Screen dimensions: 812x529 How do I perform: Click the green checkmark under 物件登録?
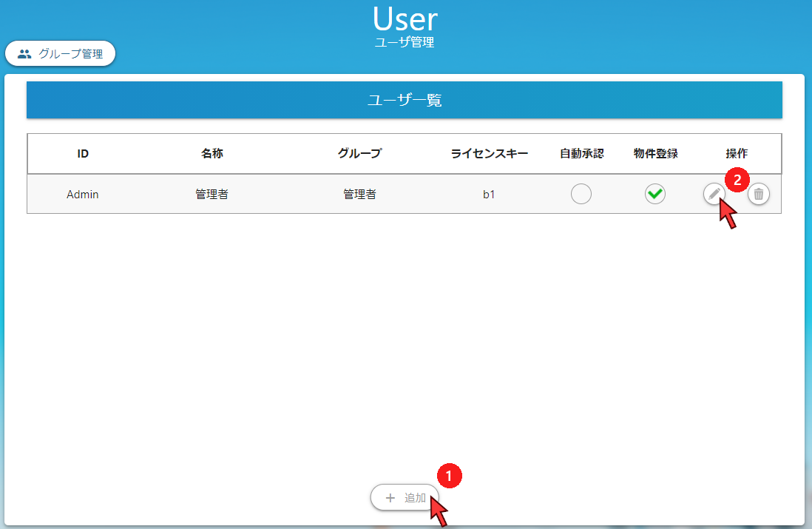[x=654, y=194]
